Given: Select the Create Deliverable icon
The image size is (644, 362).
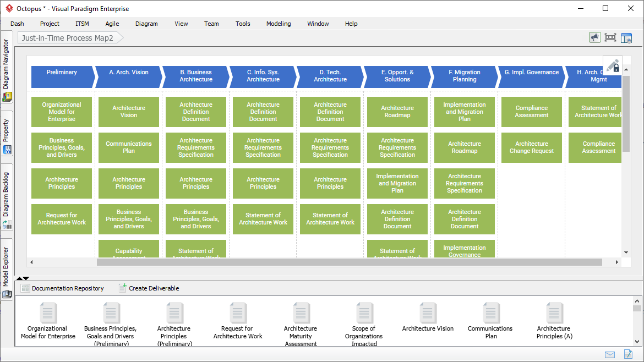Looking at the screenshot, I should coord(122,288).
